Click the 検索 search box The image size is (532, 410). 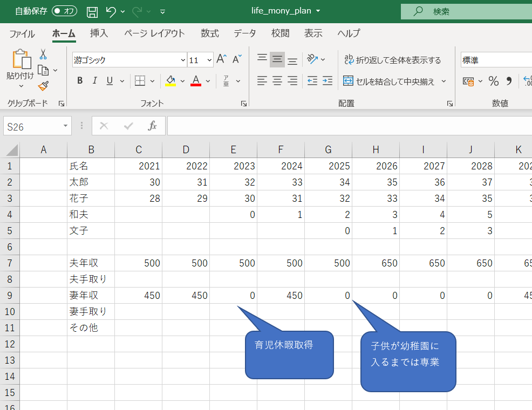[466, 11]
